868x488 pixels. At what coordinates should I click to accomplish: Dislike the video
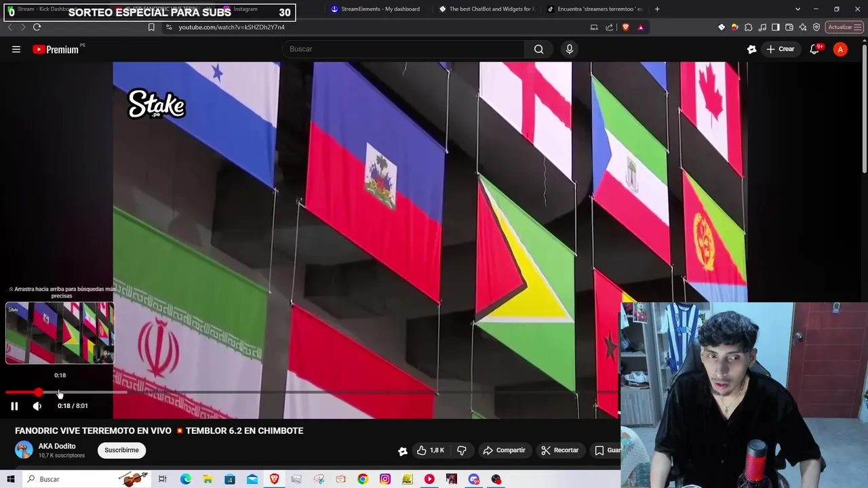tap(462, 450)
